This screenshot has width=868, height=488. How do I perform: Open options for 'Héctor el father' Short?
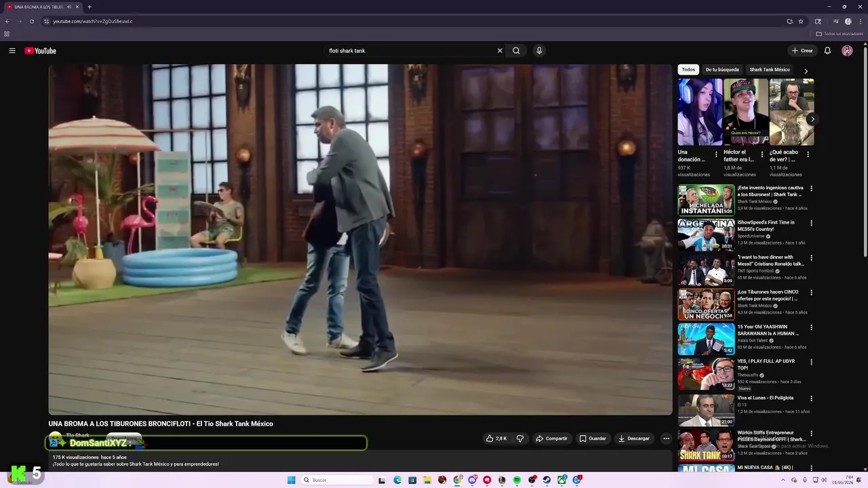click(762, 155)
